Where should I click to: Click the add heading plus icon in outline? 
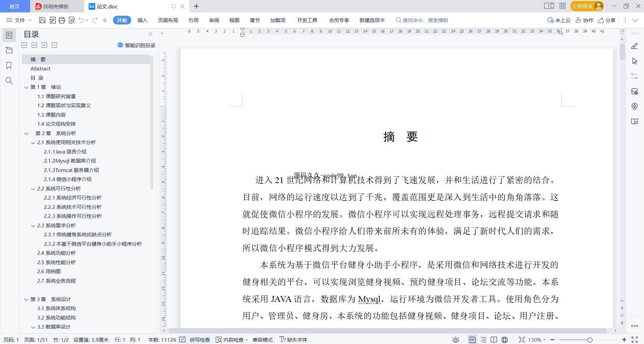(44, 45)
